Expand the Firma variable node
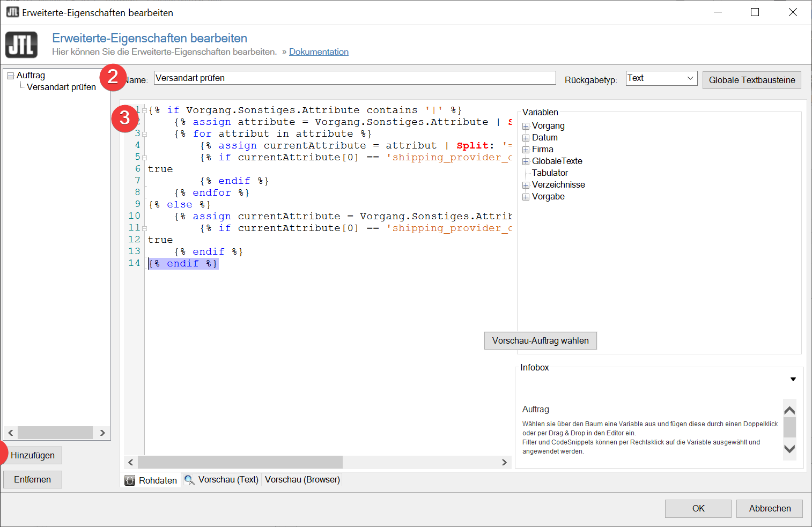 (x=526, y=150)
